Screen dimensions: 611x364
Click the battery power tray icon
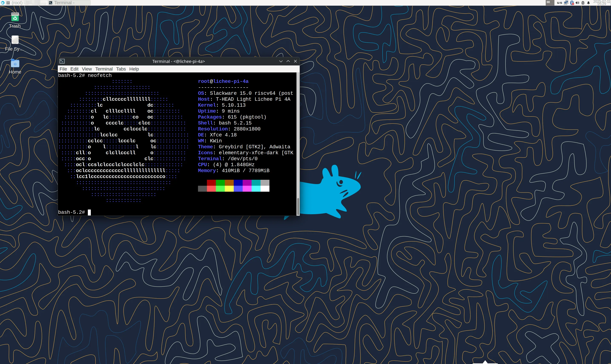coord(583,3)
